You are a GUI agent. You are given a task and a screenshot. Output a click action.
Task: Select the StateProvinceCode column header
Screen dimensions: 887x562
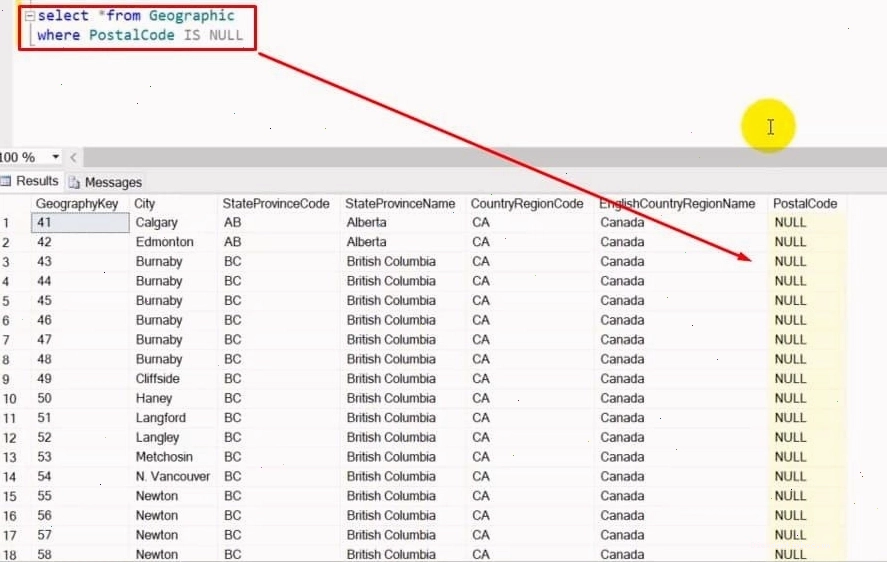point(276,204)
